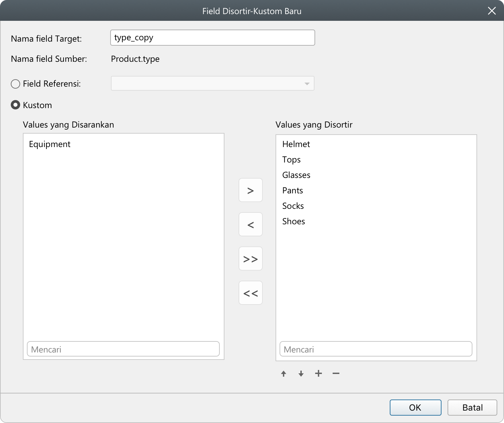504x423 pixels.
Task: Click the plus icon to add value
Action: click(x=319, y=373)
